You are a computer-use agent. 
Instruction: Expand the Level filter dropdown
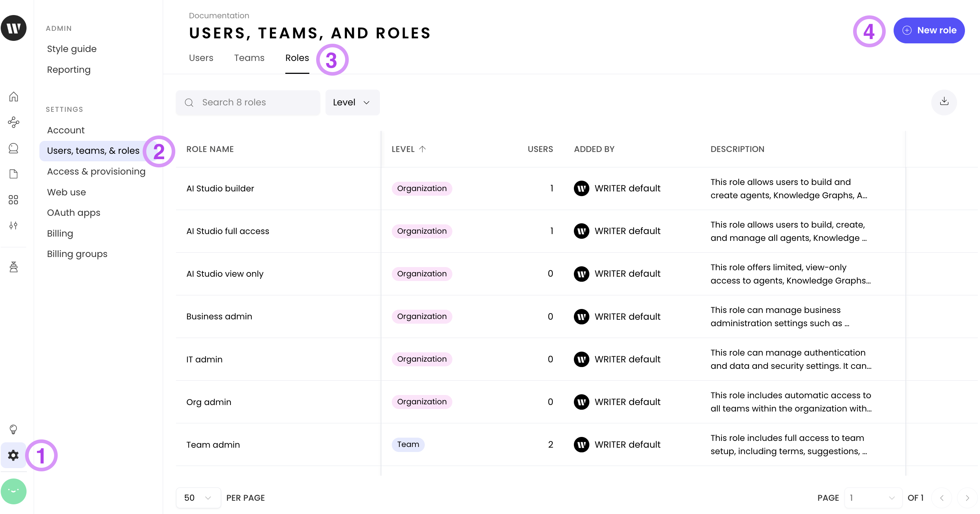click(x=352, y=103)
